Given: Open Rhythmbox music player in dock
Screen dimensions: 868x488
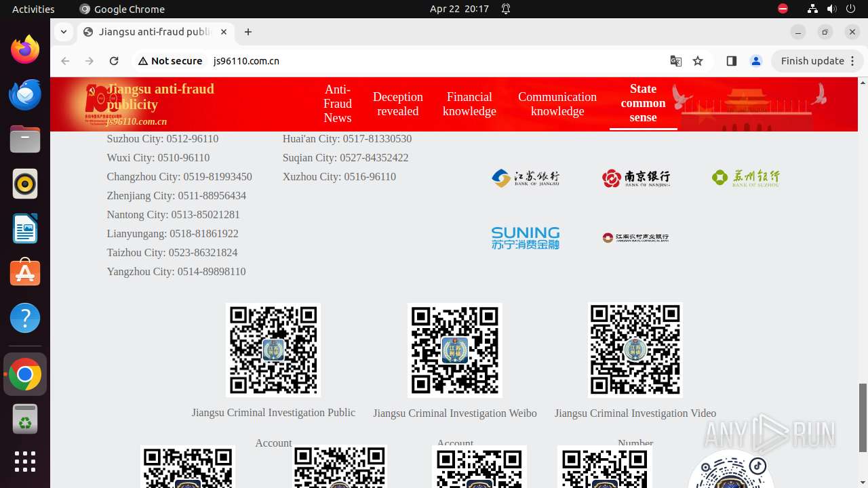Looking at the screenshot, I should pyautogui.click(x=25, y=184).
